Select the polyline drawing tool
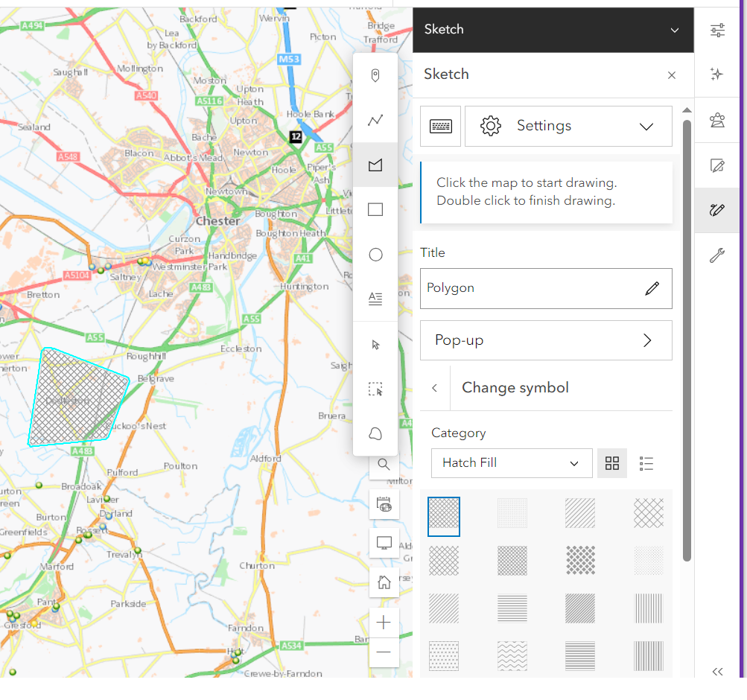Viewport: 747px width, 700px height. (x=375, y=120)
